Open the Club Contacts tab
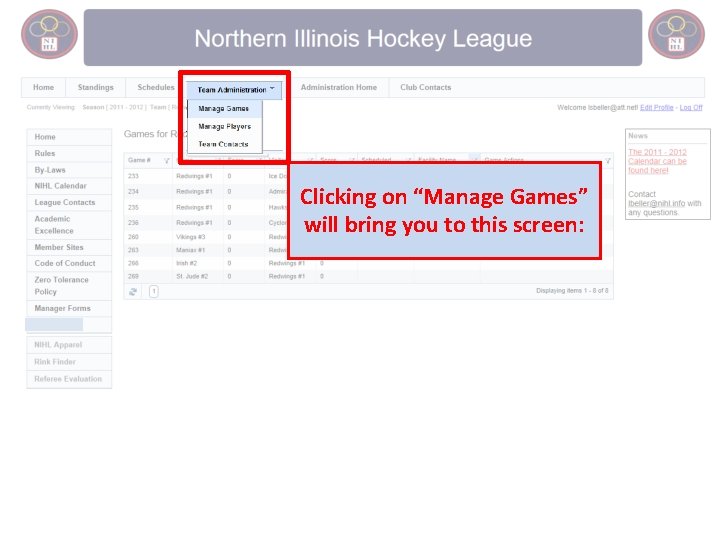 (426, 87)
